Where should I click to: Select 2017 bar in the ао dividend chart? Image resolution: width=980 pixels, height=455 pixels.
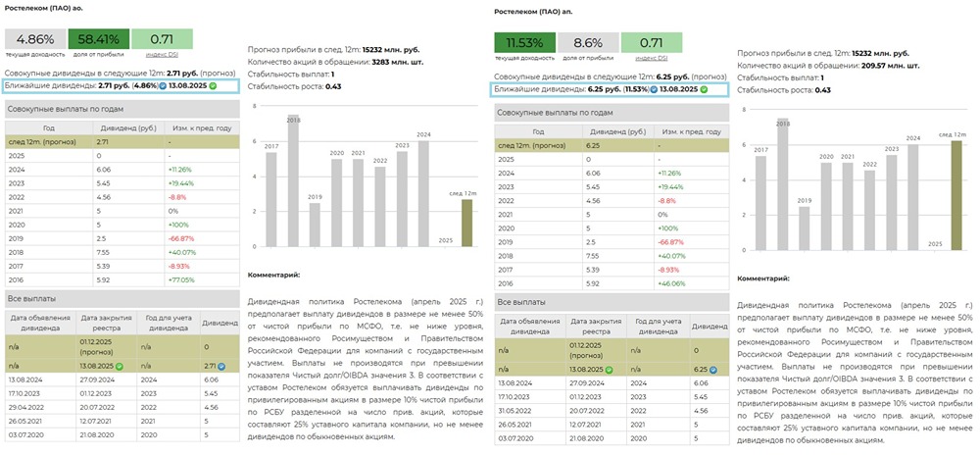coord(271,199)
